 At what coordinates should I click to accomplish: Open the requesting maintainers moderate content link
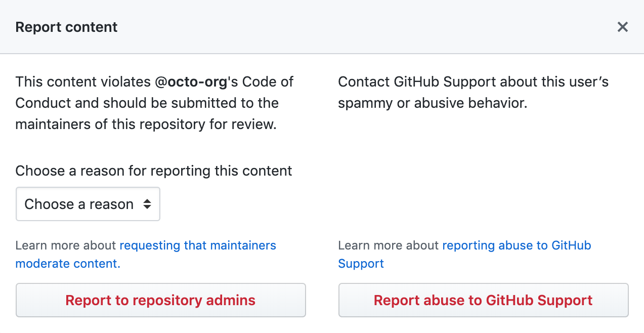[197, 245]
